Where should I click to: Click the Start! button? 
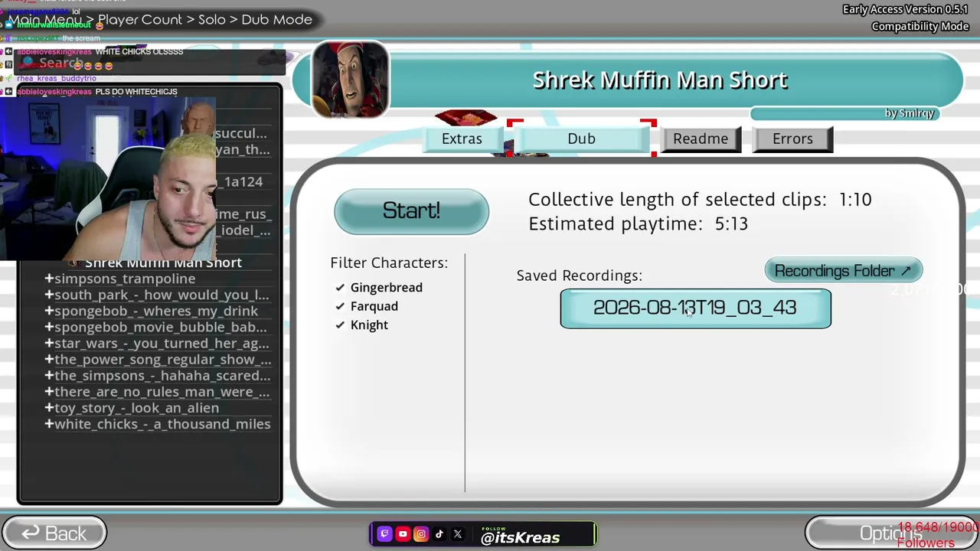click(x=411, y=211)
